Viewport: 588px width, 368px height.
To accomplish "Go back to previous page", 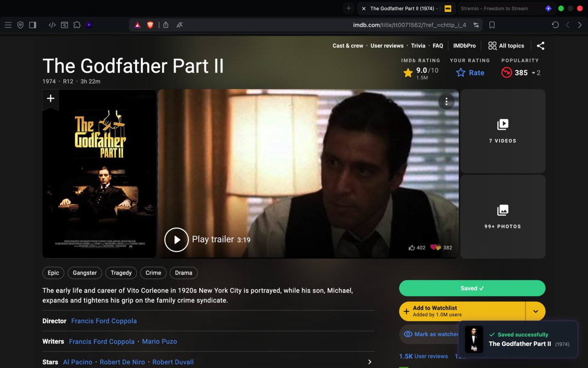I will tap(568, 25).
